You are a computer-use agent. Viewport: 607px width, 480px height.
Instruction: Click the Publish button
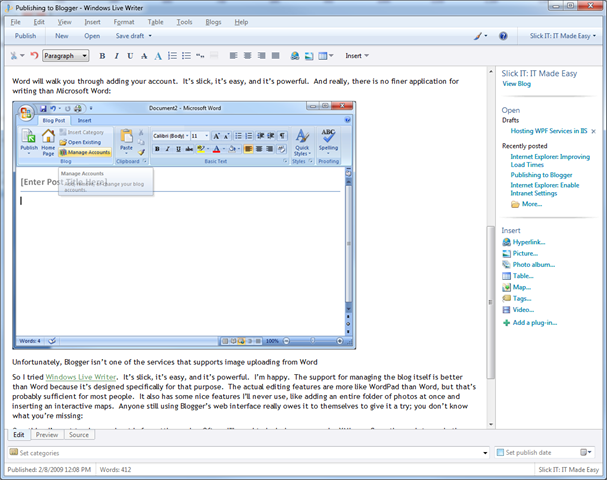tap(25, 36)
